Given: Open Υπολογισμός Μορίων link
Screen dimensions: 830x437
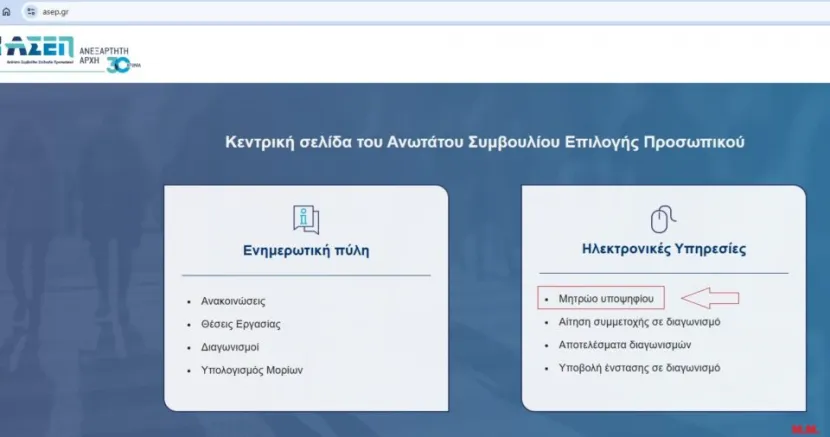Looking at the screenshot, I should (x=251, y=370).
